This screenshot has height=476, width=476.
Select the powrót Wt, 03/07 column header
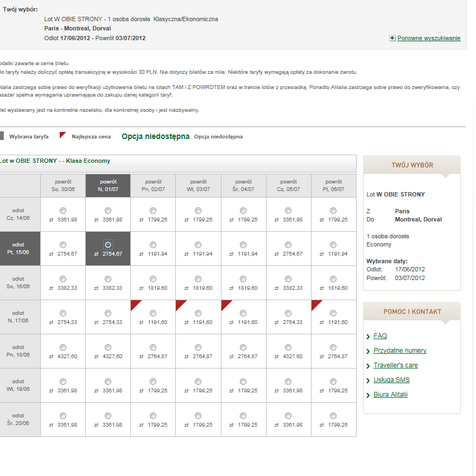198,186
